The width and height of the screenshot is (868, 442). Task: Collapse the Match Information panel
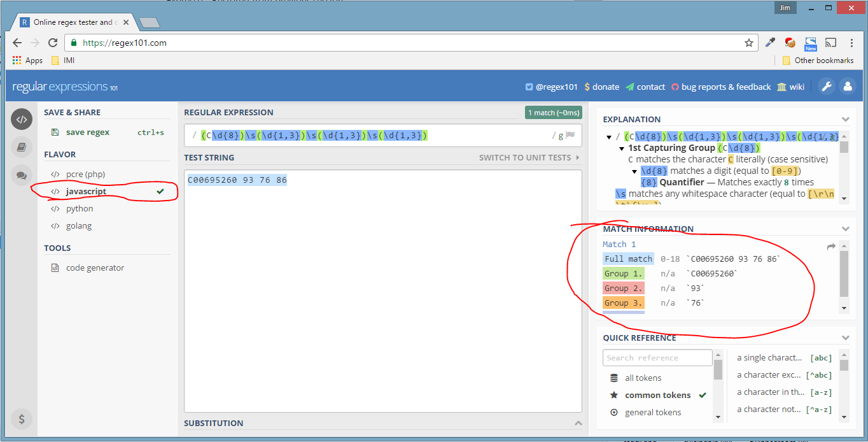[x=845, y=229]
